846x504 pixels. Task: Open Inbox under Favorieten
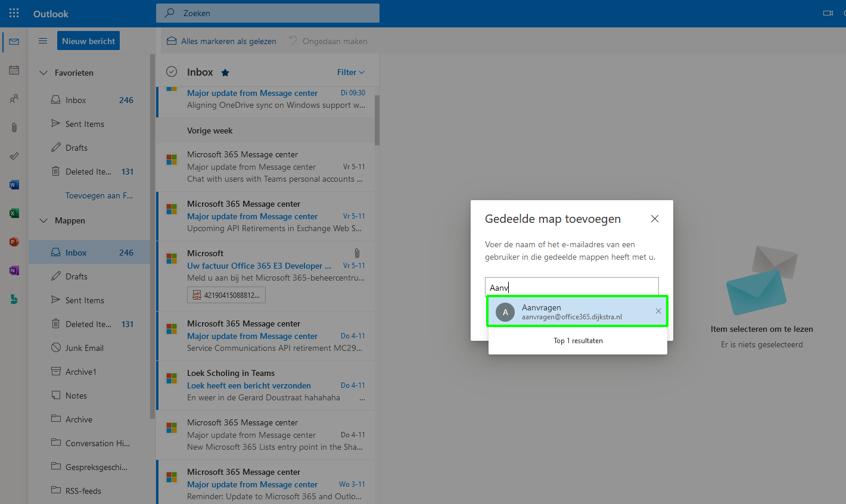pos(90,100)
